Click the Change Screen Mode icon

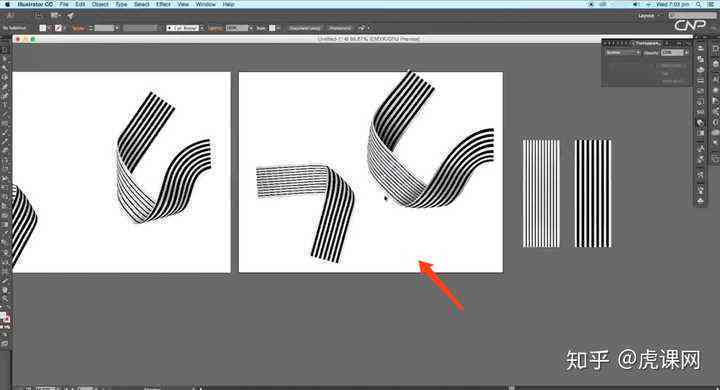[5, 343]
